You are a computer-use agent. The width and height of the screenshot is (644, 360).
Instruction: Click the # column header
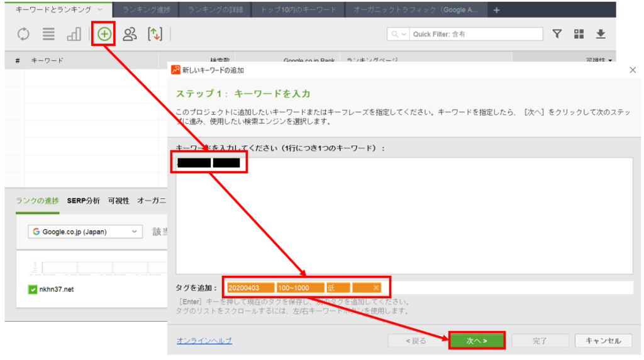click(x=18, y=60)
